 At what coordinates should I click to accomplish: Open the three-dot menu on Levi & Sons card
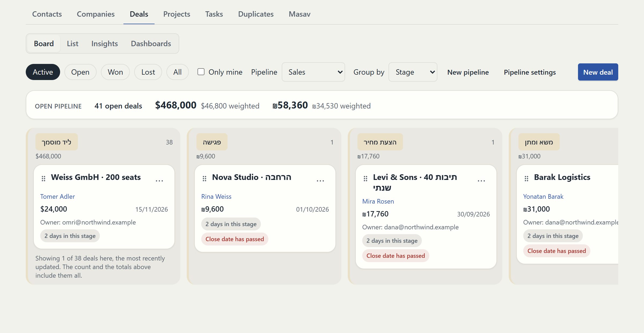(481, 181)
